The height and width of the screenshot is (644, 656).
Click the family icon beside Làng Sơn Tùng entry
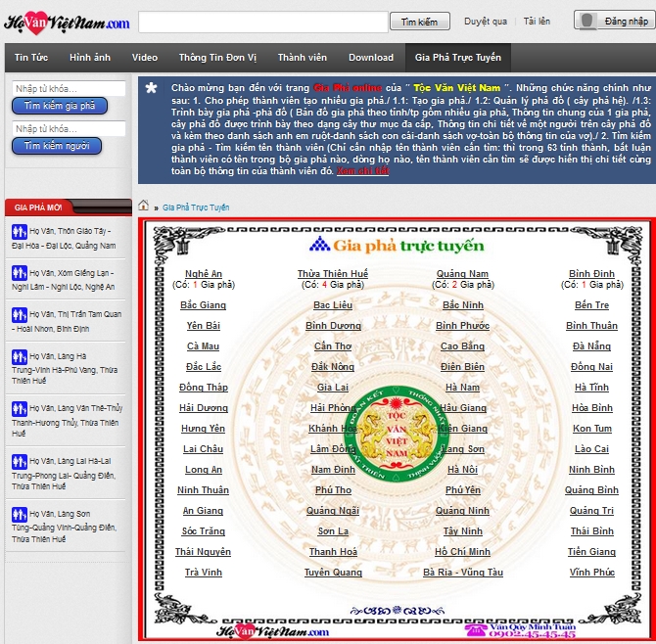pos(18,514)
